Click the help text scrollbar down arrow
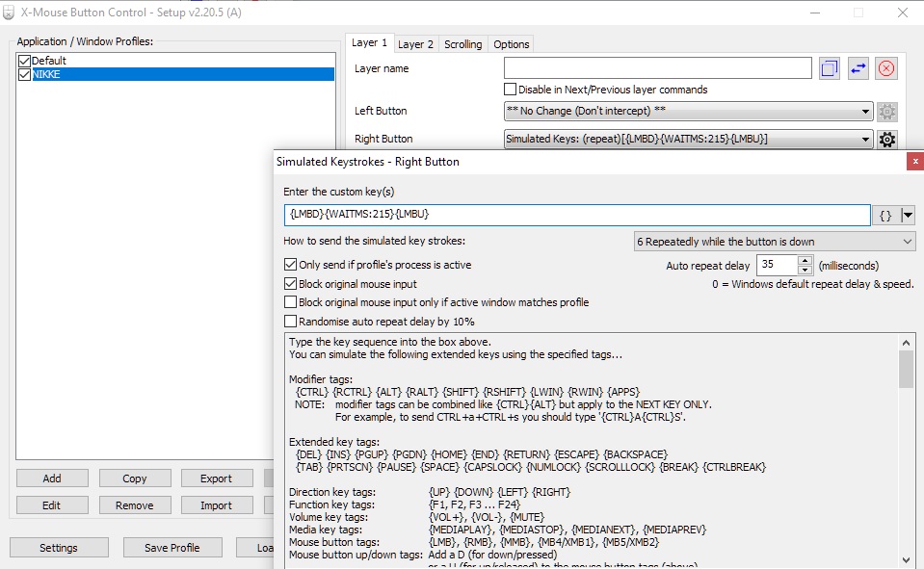 pos(906,560)
